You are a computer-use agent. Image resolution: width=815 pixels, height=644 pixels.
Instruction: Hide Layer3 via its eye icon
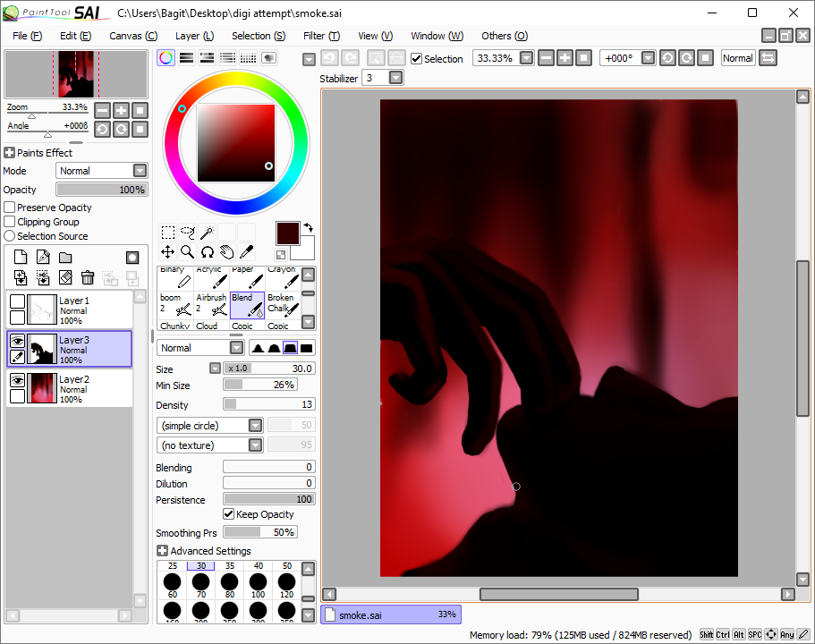pyautogui.click(x=17, y=341)
